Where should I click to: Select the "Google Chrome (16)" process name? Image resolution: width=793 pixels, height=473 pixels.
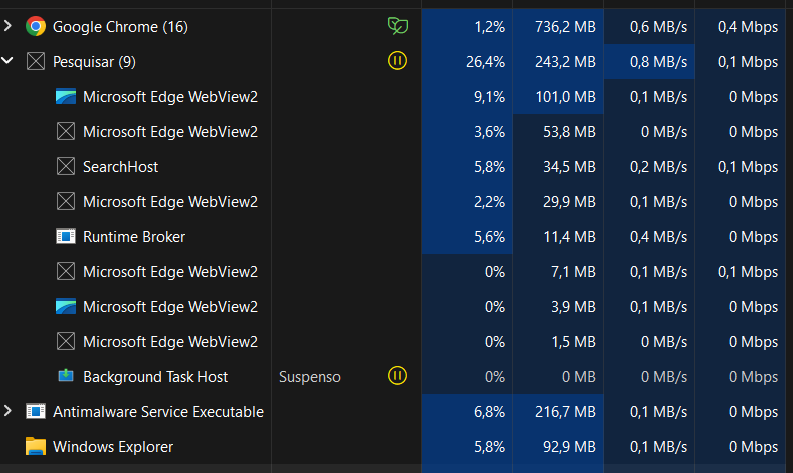(x=120, y=27)
